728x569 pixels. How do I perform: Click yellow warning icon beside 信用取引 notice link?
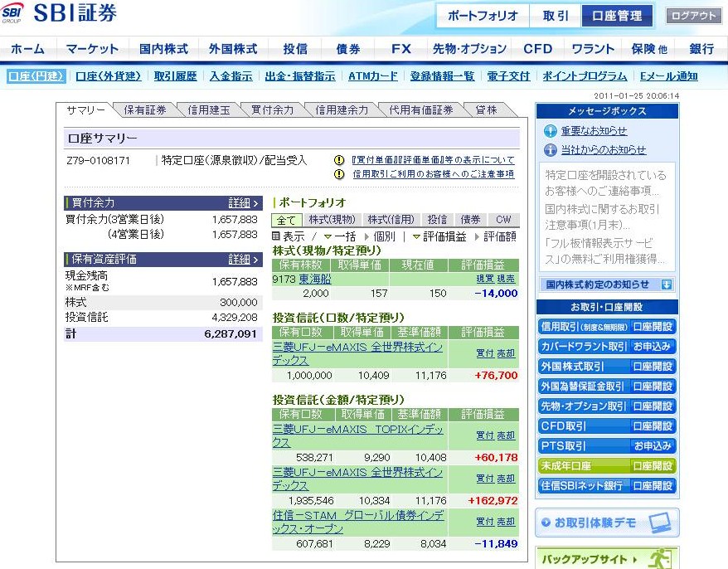[339, 174]
